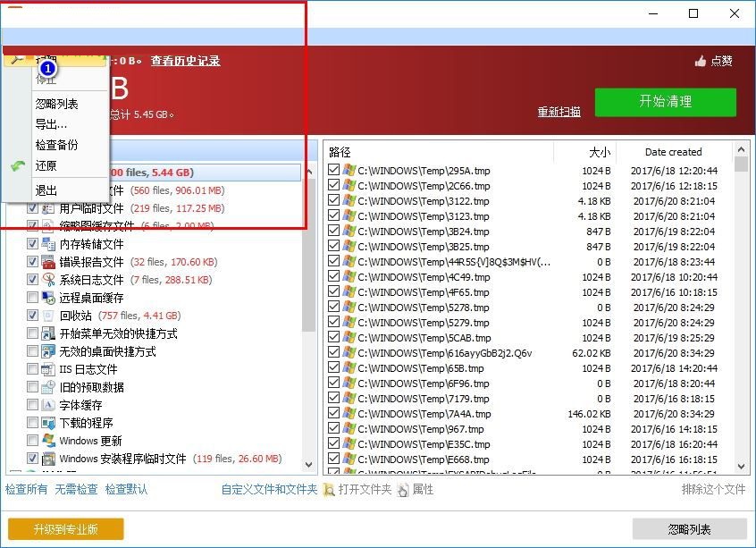Click the 回收站 (Recycle Bin) icon
756x548 pixels.
pyautogui.click(x=46, y=316)
